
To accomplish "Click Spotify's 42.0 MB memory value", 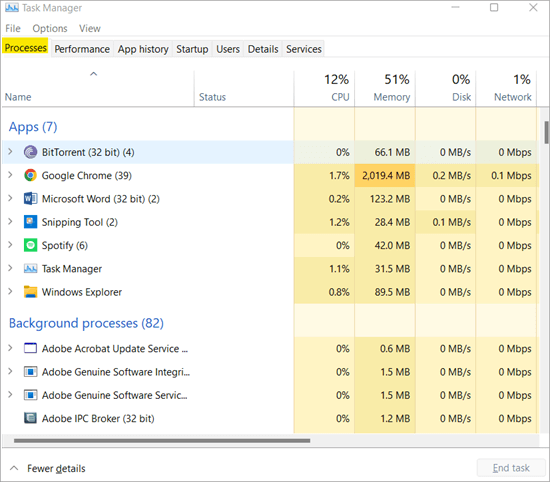I will coord(392,245).
